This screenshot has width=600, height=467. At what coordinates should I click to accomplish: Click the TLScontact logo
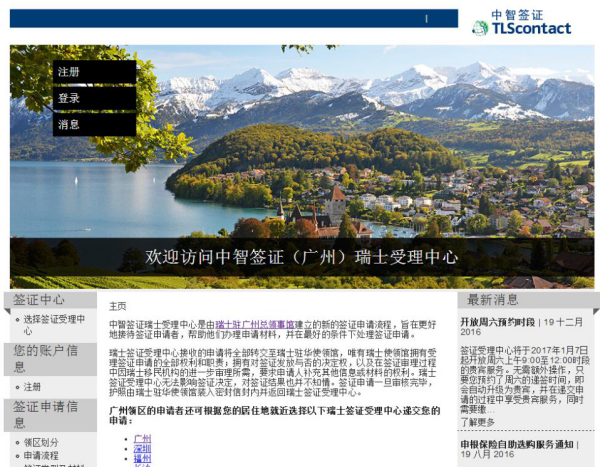point(521,23)
